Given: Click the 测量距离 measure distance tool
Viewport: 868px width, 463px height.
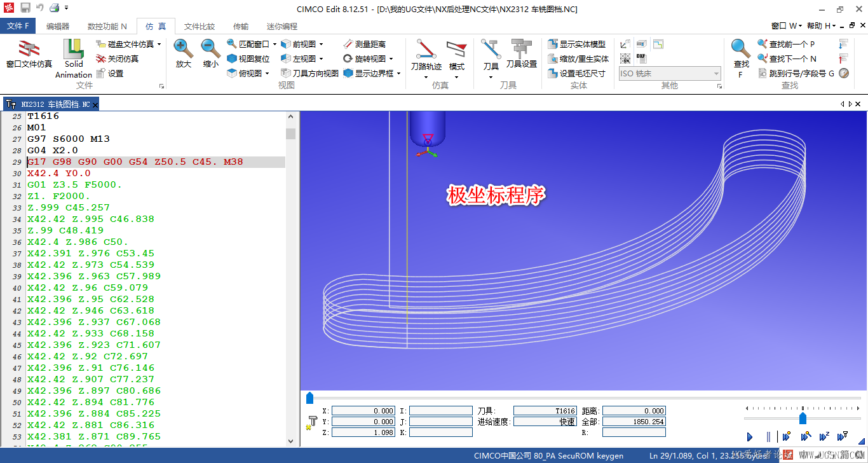Looking at the screenshot, I should click(364, 44).
